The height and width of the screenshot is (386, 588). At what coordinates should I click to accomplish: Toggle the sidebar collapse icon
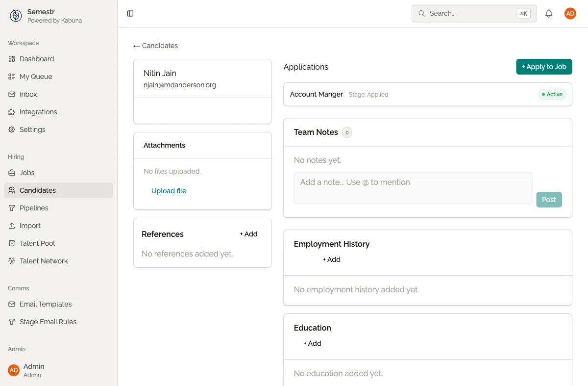point(130,14)
